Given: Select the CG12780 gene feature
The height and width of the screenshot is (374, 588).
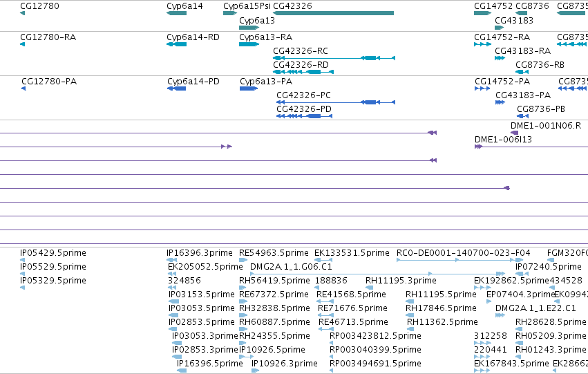Looking at the screenshot, I should (x=23, y=13).
